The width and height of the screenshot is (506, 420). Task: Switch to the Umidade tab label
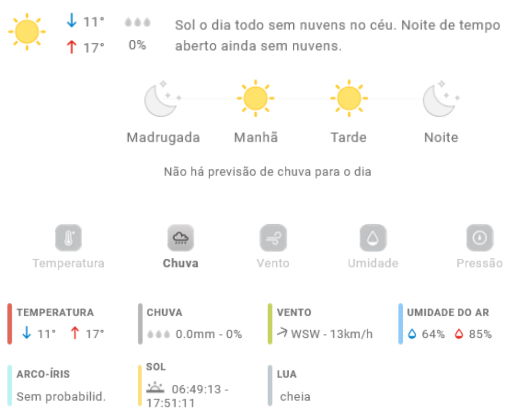point(373,263)
